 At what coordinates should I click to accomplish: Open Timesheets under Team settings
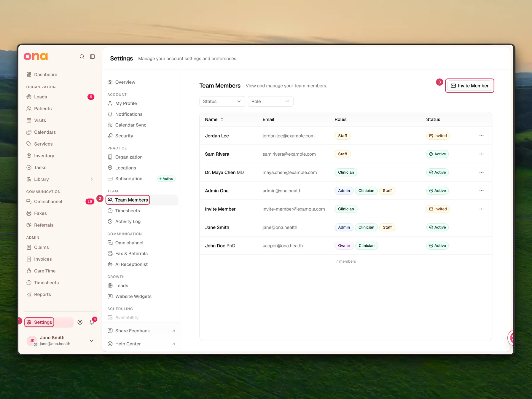point(141,211)
